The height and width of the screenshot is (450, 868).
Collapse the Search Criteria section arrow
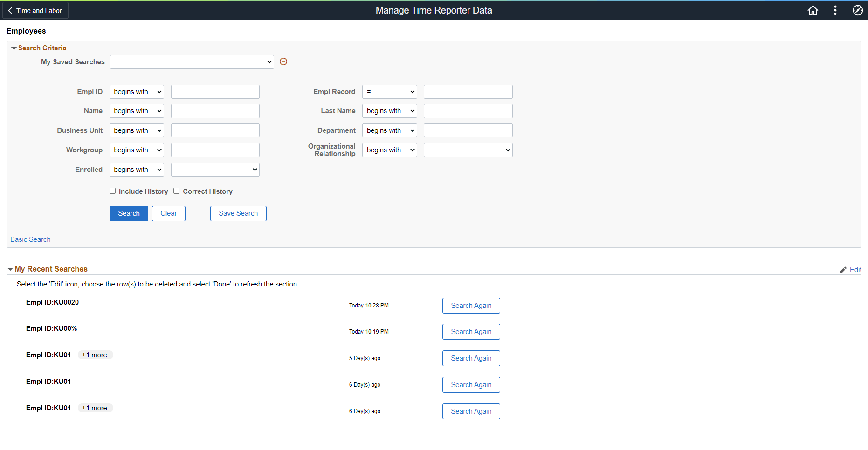click(x=14, y=48)
